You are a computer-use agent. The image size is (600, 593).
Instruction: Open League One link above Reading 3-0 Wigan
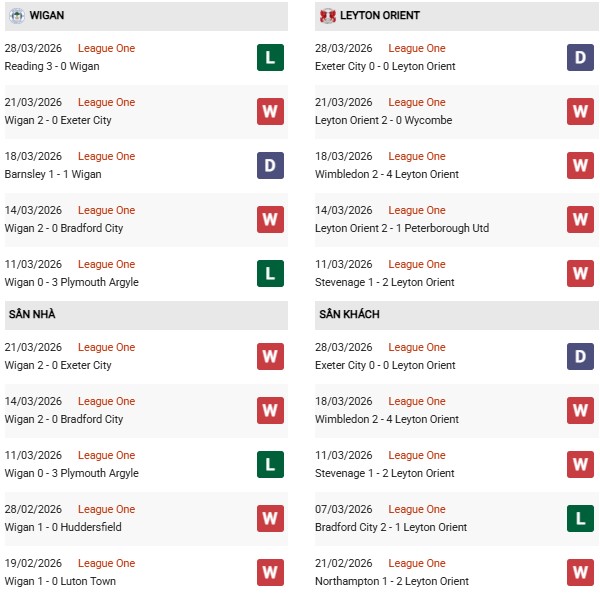106,48
